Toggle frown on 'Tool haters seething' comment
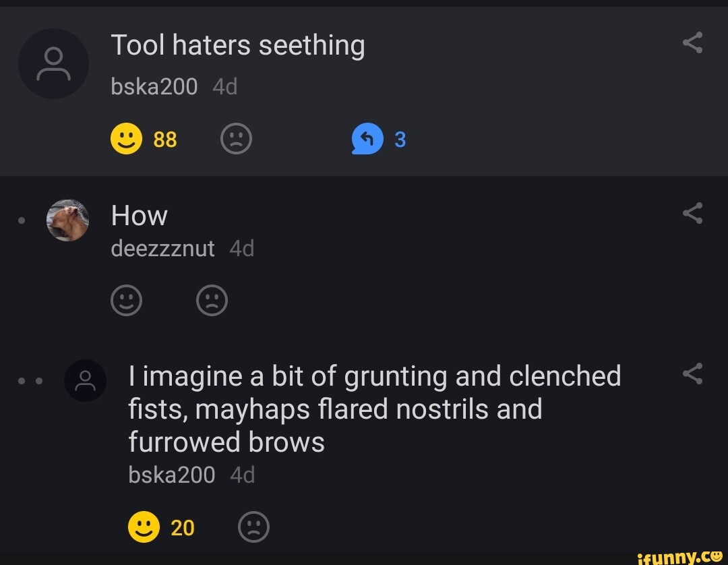 click(x=236, y=140)
